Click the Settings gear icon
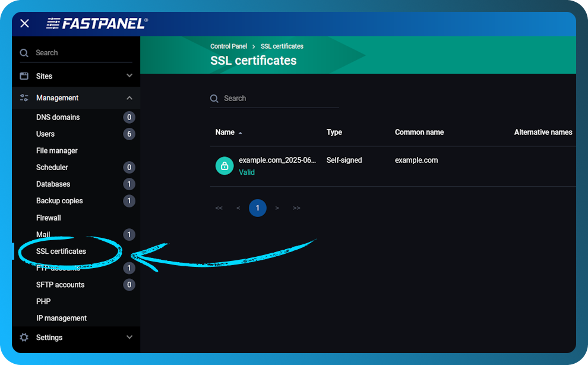Image resolution: width=588 pixels, height=365 pixels. click(23, 337)
